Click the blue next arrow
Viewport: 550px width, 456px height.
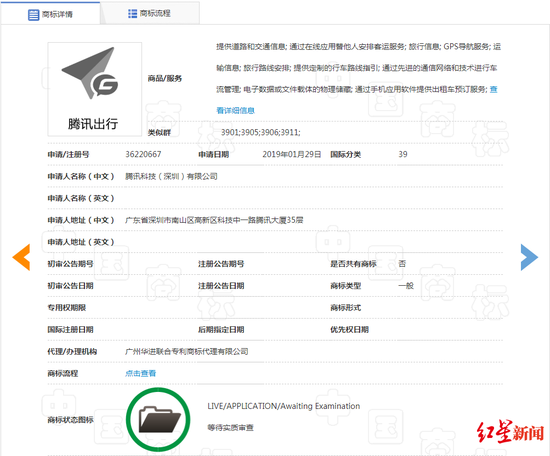tap(529, 257)
